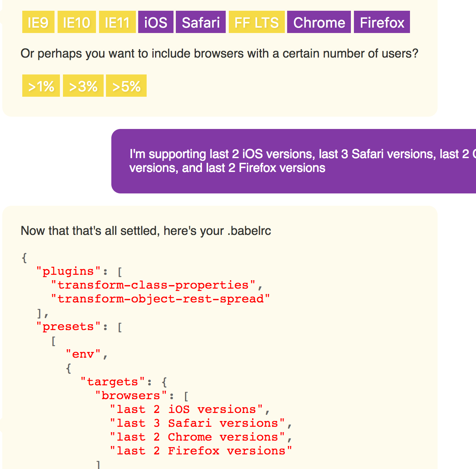The image size is (476, 469).
Task: Toggle the IE9 browser option
Action: (38, 22)
